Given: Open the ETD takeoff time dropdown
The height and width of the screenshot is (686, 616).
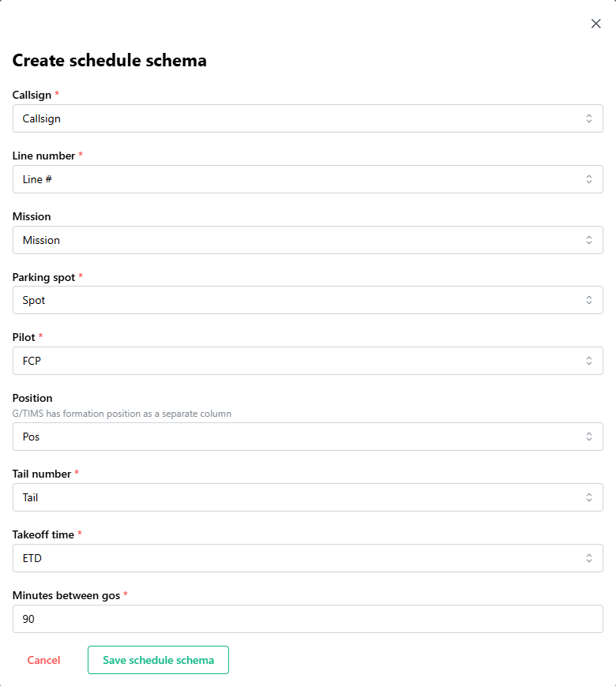Looking at the screenshot, I should coord(300,558).
